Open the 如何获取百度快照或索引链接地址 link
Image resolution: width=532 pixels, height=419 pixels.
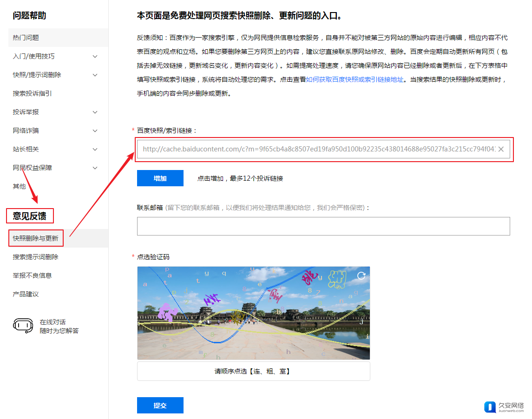point(355,79)
